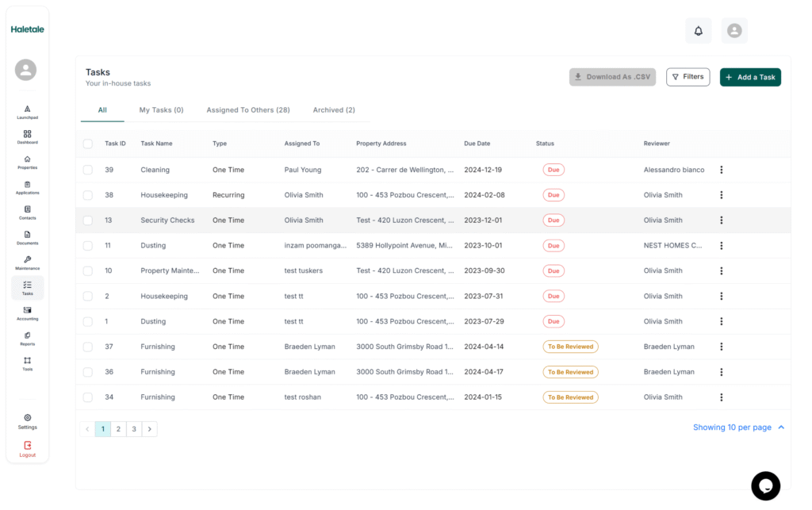Open the Reports section from the sidebar
The width and height of the screenshot is (812, 510).
click(x=27, y=339)
